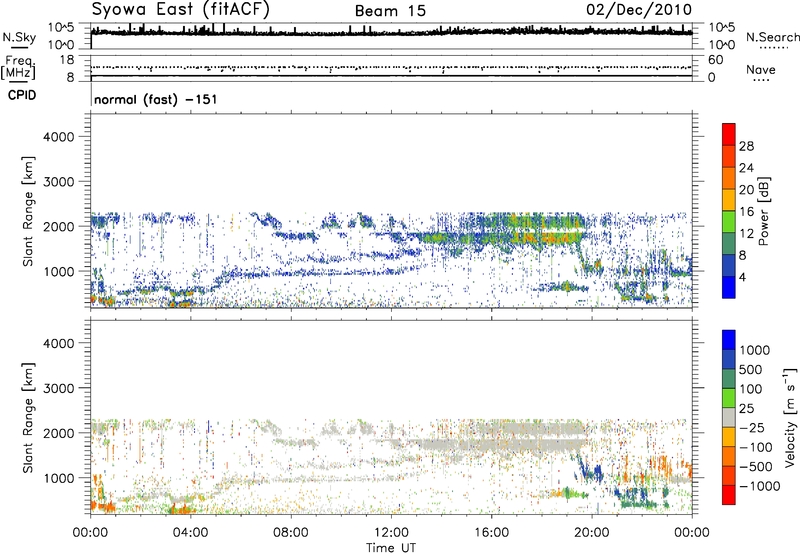Click the '20:00' time axis label
This screenshot has width=800, height=554.
[591, 533]
